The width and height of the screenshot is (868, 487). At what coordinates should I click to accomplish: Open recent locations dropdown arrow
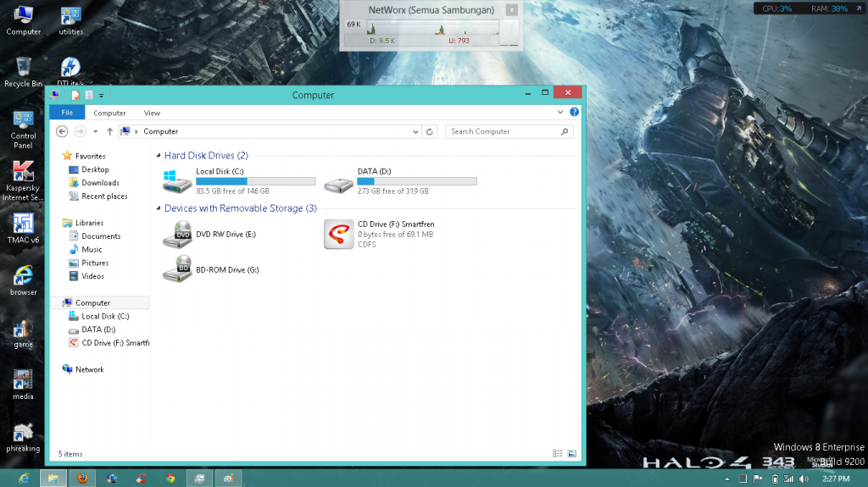96,132
